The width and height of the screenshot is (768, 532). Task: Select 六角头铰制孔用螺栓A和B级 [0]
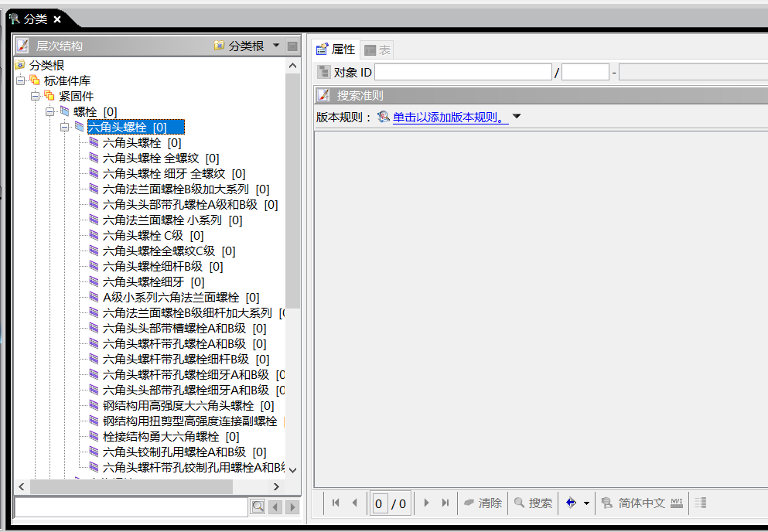(184, 452)
